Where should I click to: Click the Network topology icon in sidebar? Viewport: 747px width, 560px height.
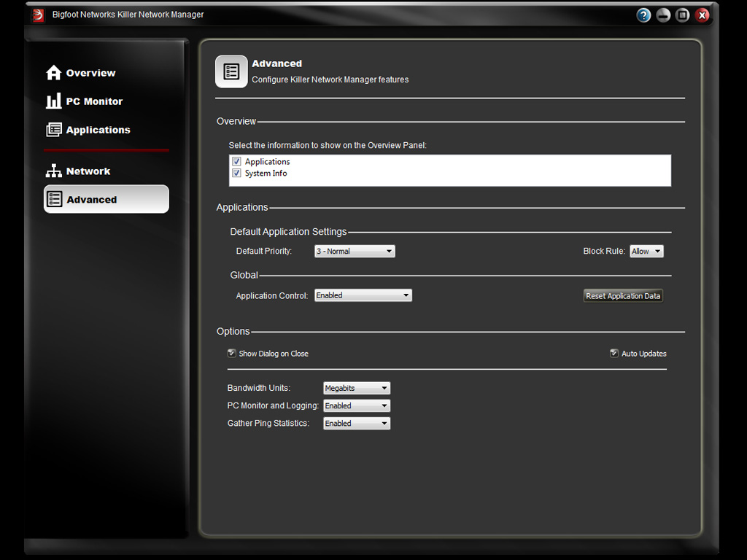tap(54, 171)
